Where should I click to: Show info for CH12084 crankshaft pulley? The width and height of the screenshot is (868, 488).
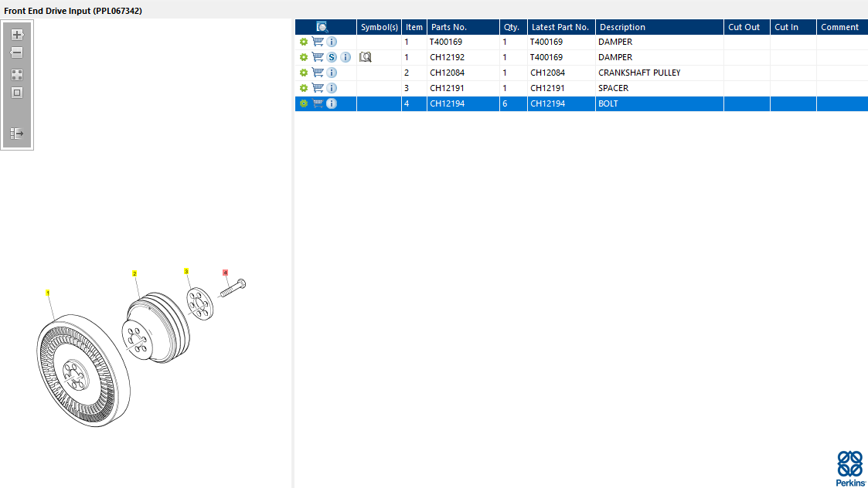pyautogui.click(x=332, y=73)
